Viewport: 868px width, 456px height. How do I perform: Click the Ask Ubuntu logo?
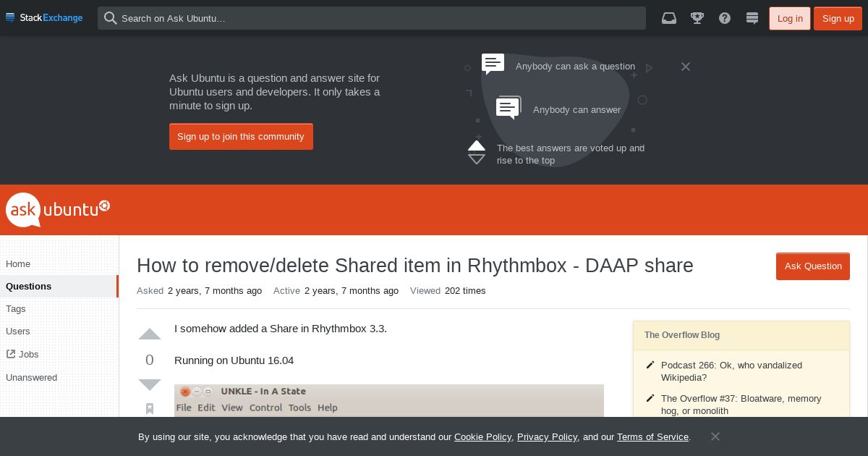tap(58, 210)
